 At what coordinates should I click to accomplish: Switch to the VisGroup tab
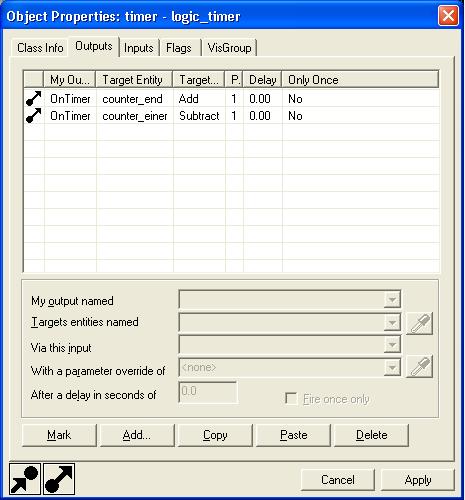pos(229,48)
